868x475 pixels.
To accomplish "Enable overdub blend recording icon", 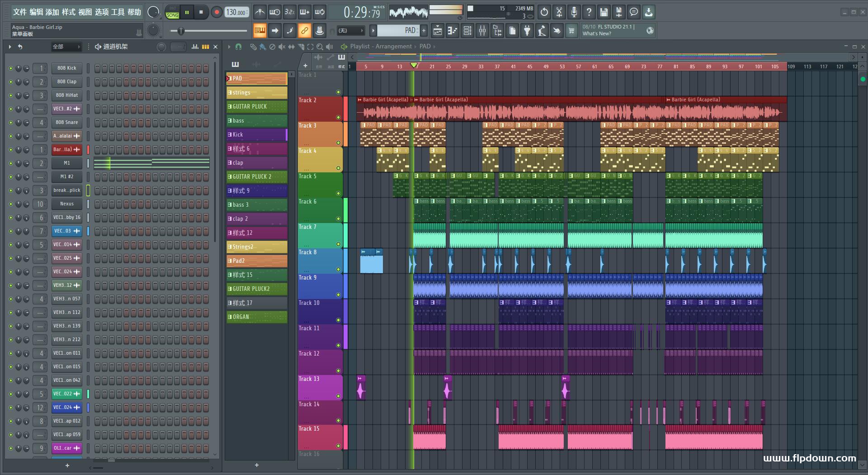I will point(305,12).
